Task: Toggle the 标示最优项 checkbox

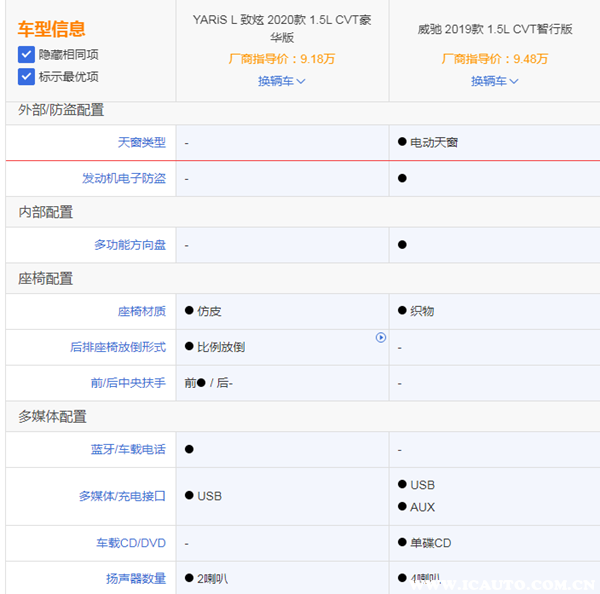Action: 26,76
